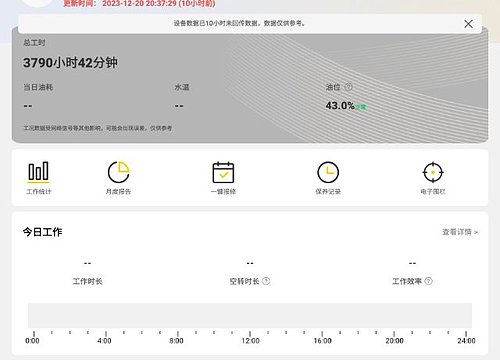Click the gray today work timeline bar
Image resolution: width=500 pixels, height=360 pixels.
tap(250, 315)
